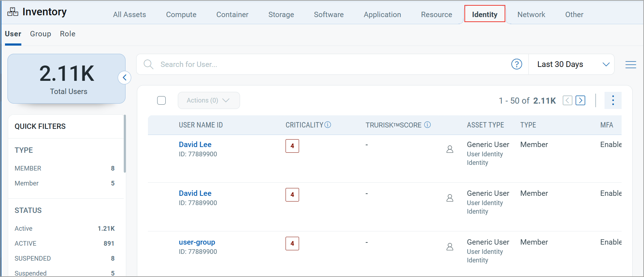Tick the select-all users checkbox
Viewport: 644px width, 277px height.
coord(161,100)
